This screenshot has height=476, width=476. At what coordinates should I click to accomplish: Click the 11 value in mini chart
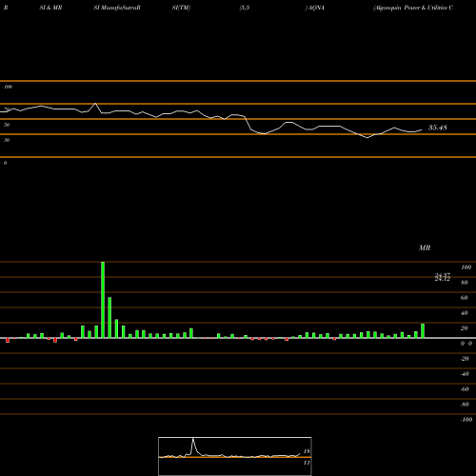coord(307,463)
